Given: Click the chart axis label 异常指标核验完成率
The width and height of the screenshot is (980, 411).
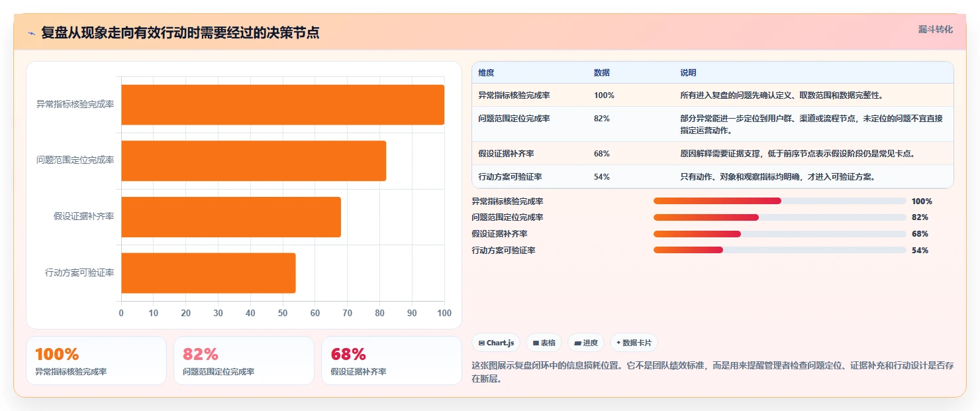Looking at the screenshot, I should [75, 105].
